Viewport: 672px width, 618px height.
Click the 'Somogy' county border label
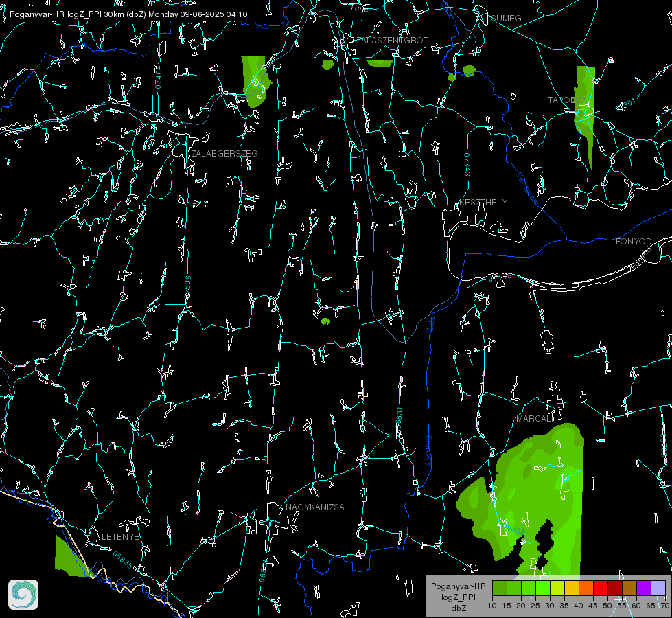pyautogui.click(x=428, y=450)
